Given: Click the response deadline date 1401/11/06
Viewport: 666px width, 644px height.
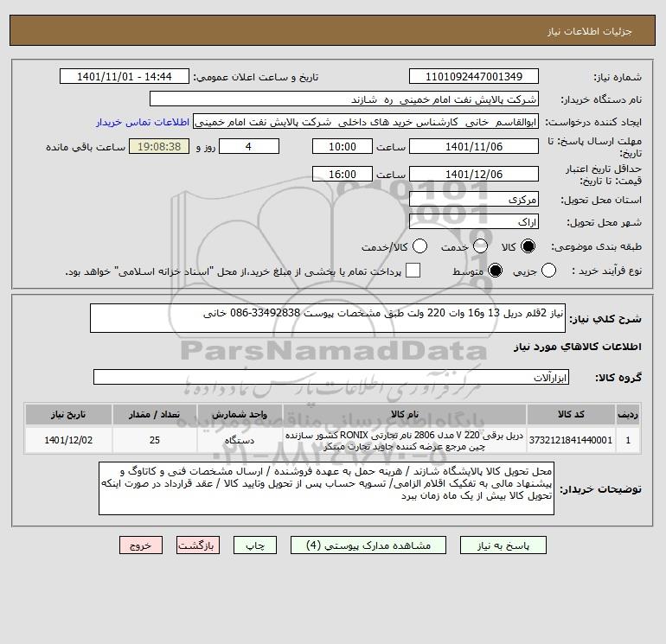Looking at the screenshot, I should [474, 146].
